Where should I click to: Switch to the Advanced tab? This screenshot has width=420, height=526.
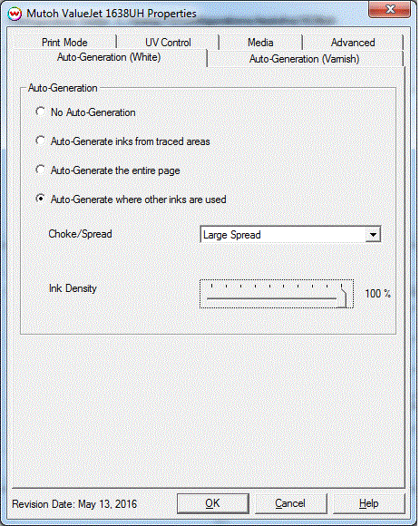[353, 43]
